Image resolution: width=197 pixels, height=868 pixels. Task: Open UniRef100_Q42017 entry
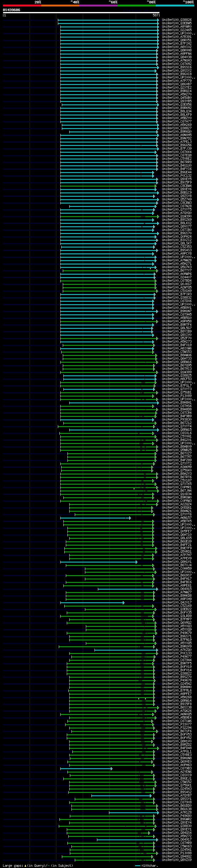[177, 603]
